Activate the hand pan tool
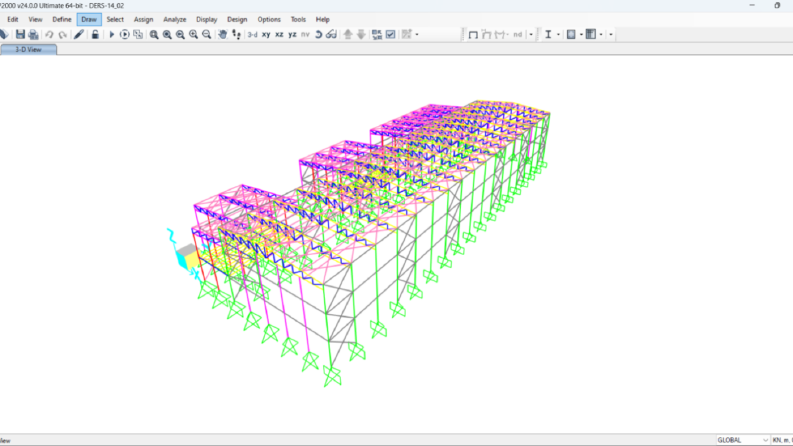Viewport: 793px width, 446px height. (223, 34)
